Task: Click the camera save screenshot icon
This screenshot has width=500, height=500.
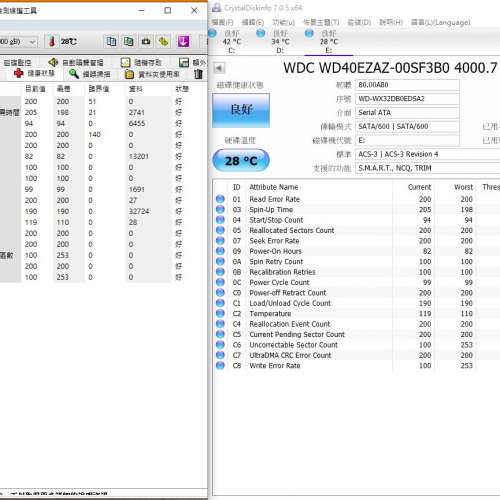Action: click(x=146, y=42)
